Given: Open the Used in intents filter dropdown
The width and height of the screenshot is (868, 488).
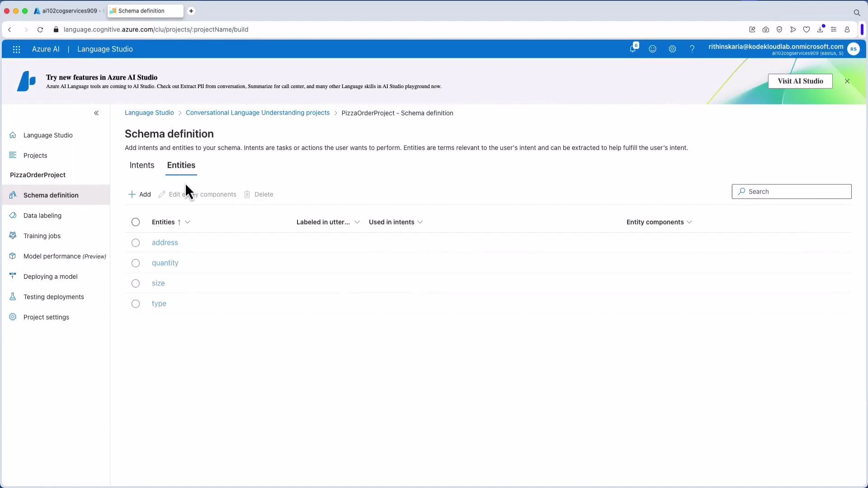Looking at the screenshot, I should 420,222.
